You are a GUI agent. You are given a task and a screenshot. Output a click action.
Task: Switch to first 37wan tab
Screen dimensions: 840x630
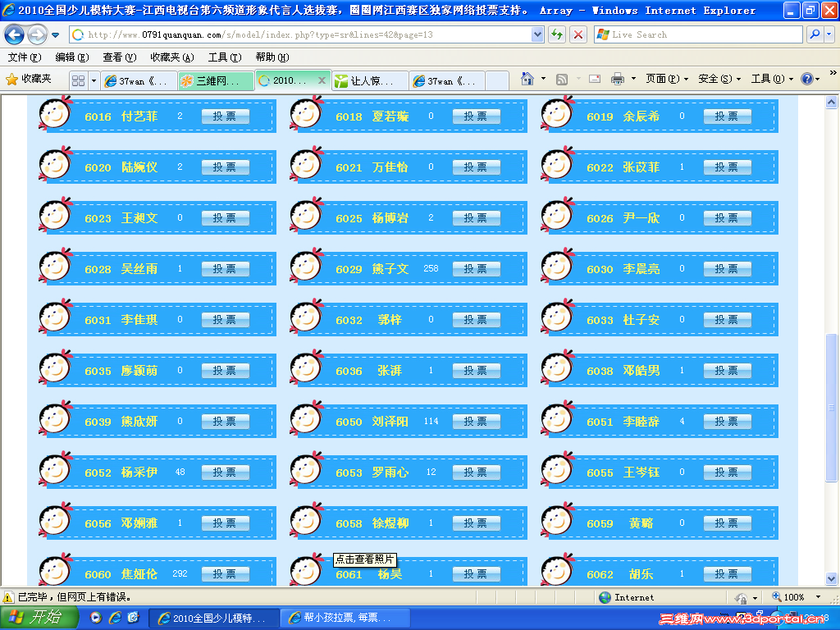coord(139,81)
